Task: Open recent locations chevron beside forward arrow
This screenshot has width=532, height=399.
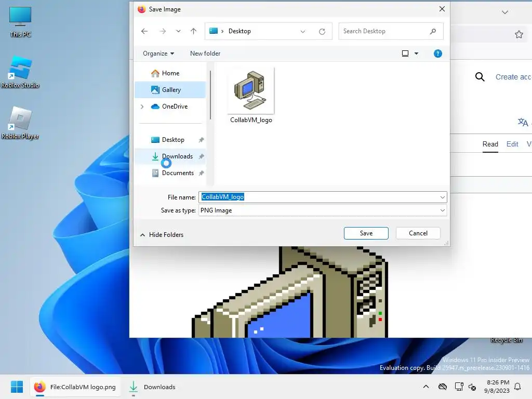Action: 178,31
